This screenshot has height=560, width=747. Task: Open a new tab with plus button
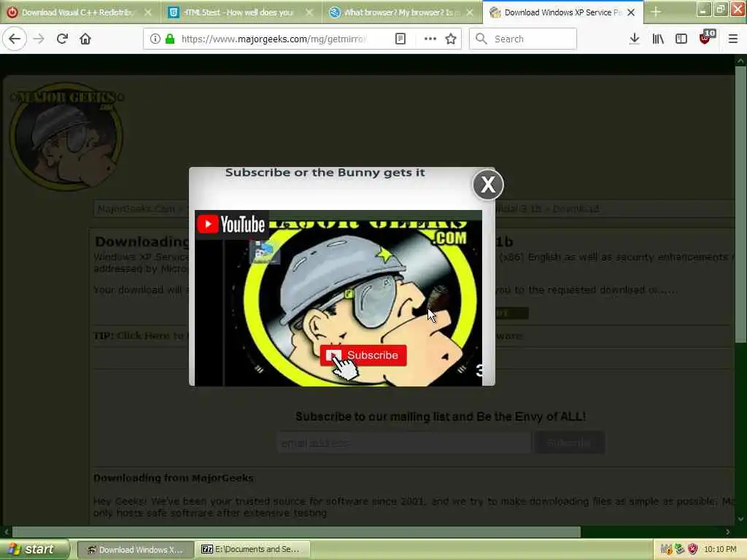click(x=656, y=12)
